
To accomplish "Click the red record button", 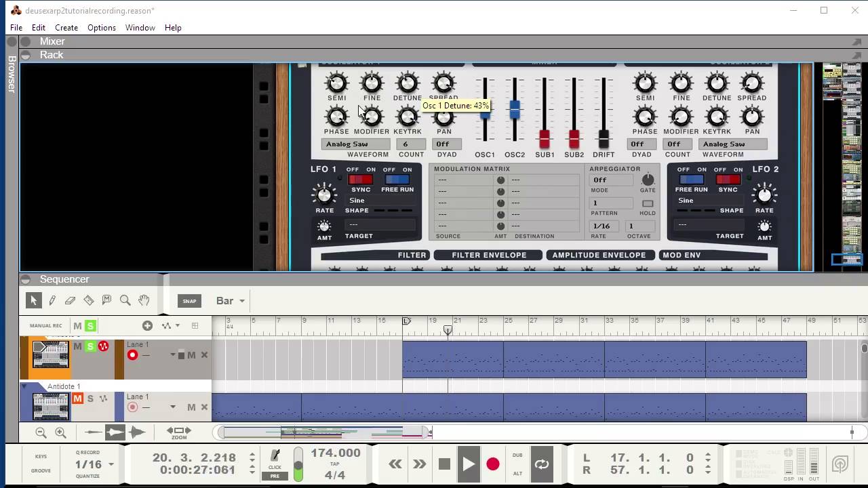I will (x=493, y=464).
